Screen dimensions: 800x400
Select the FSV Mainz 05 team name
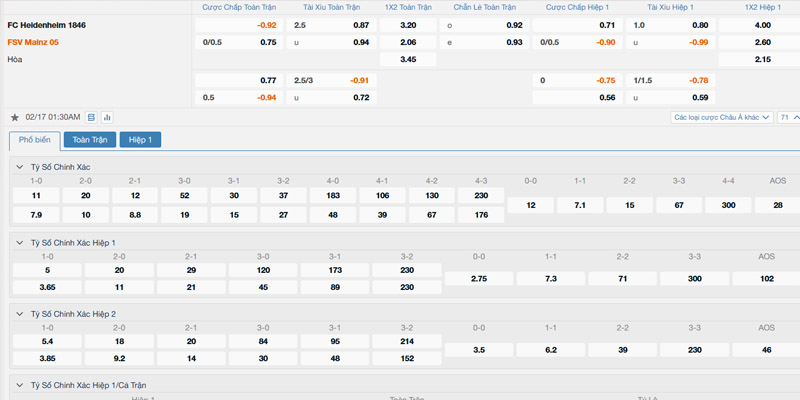(x=33, y=42)
